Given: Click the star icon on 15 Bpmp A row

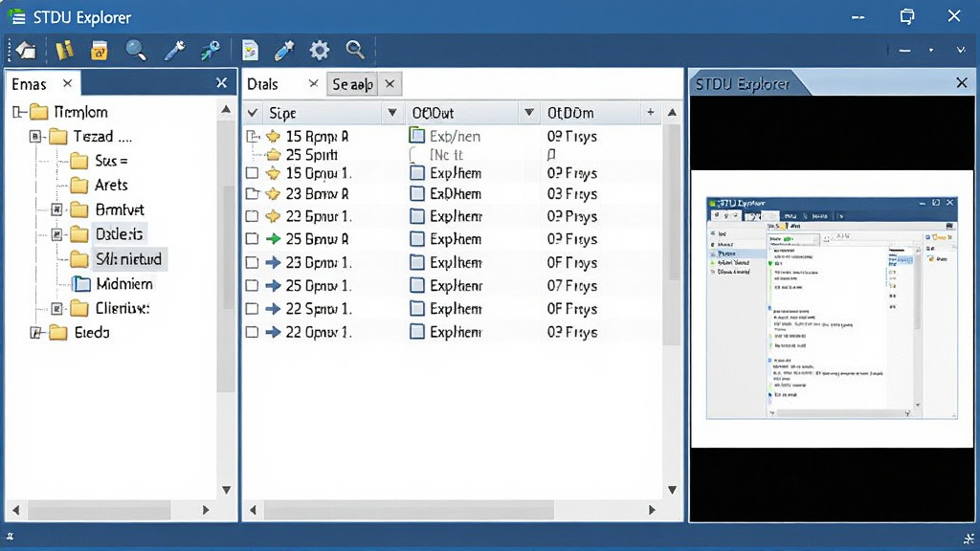Looking at the screenshot, I should click(273, 136).
